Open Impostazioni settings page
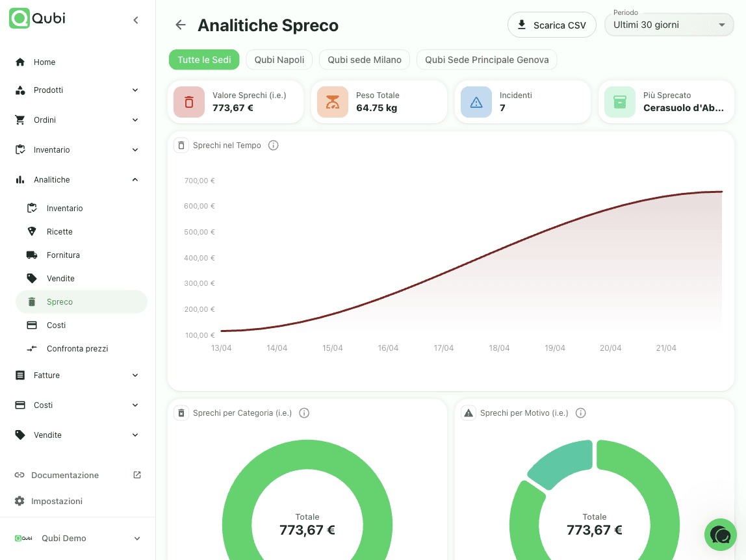Screen dimensions: 746x560 click(77, 501)
